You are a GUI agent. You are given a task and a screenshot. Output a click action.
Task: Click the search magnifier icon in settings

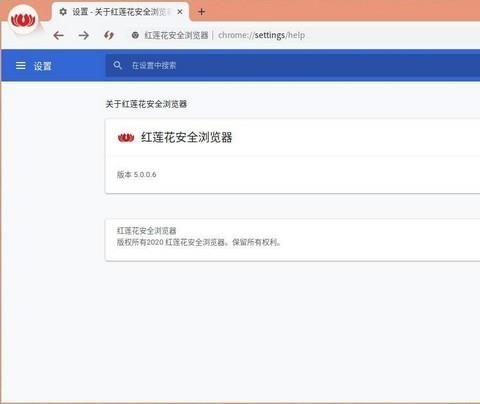117,65
